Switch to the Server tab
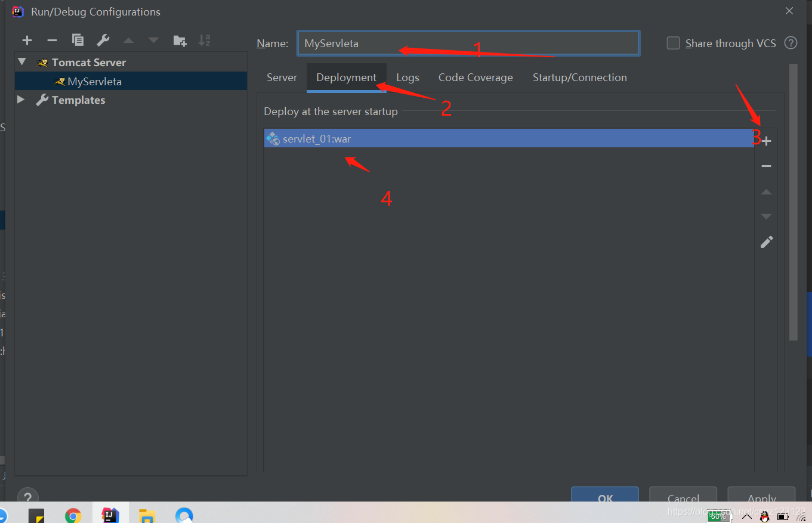812x523 pixels. tap(282, 78)
